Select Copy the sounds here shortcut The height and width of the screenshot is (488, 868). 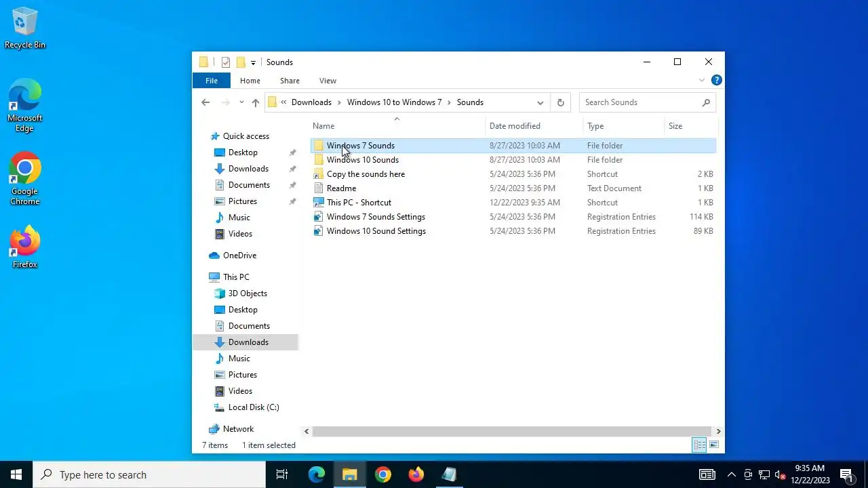[513, 174]
